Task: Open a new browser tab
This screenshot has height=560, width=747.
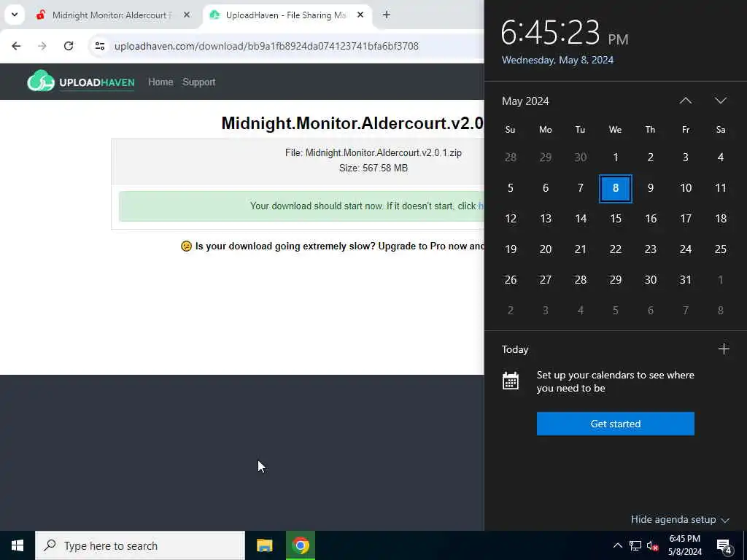Action: pyautogui.click(x=387, y=15)
